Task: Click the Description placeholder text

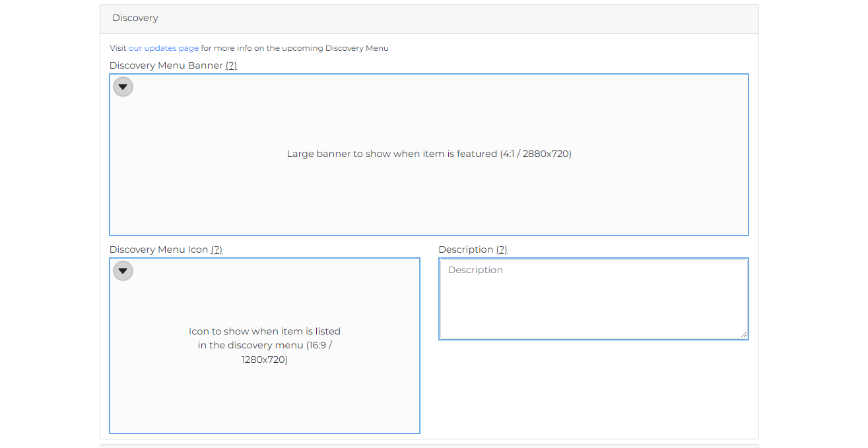Action: coord(475,270)
